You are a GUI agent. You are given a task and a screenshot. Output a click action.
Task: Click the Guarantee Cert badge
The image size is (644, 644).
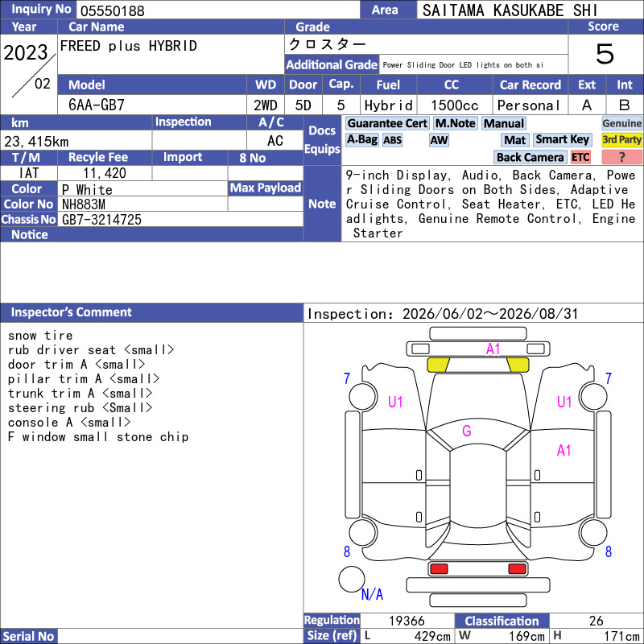pyautogui.click(x=387, y=123)
